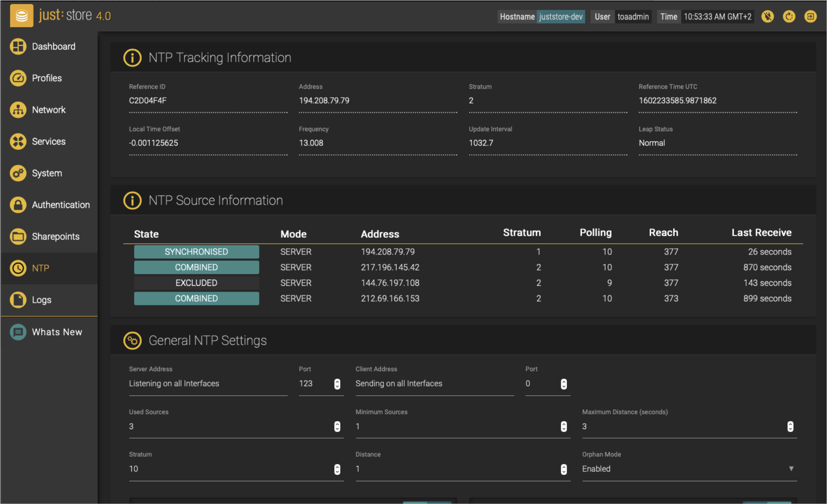Click the toaadmin user label

point(633,16)
